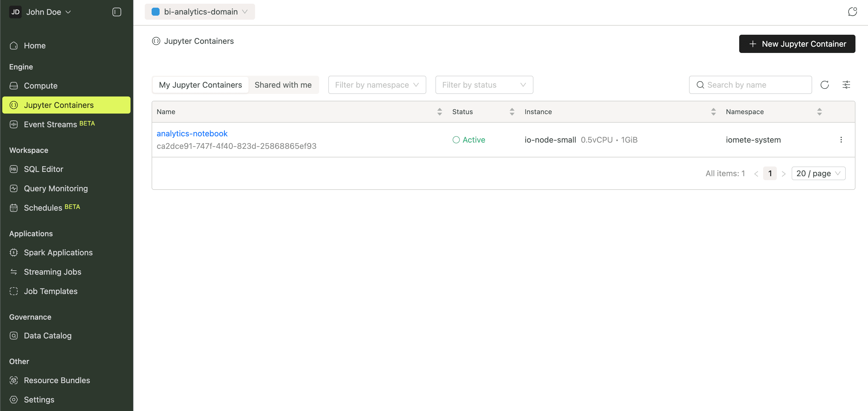This screenshot has height=411, width=868.
Task: Open the Filter by status dropdown
Action: coord(484,85)
